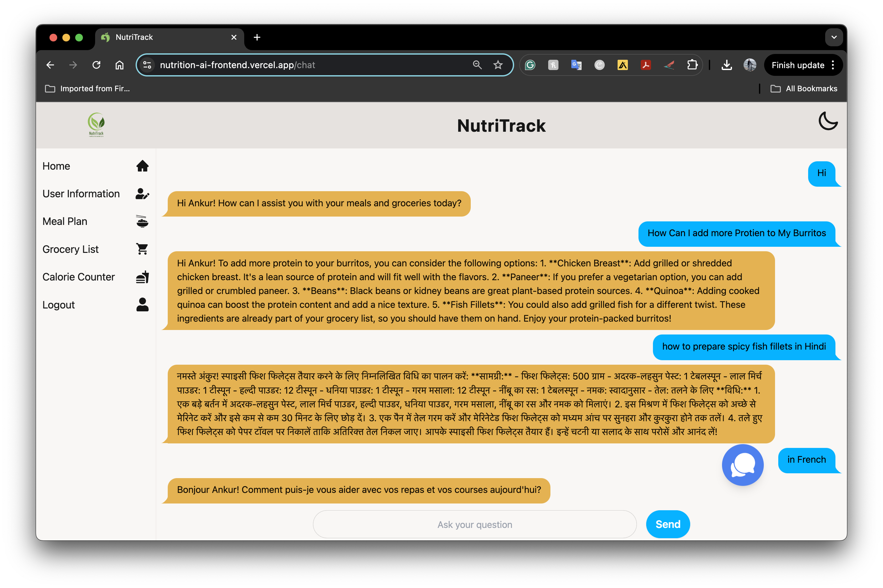Viewport: 883px width, 588px height.
Task: Open a new browser tab
Action: (257, 37)
